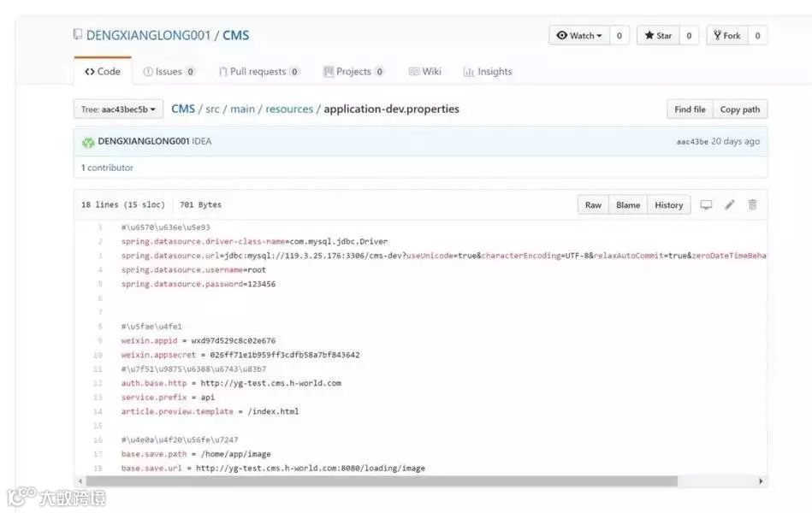Screen dimensions: 812x513
Task: Click the service.prefix = api line
Action: pyautogui.click(x=168, y=397)
